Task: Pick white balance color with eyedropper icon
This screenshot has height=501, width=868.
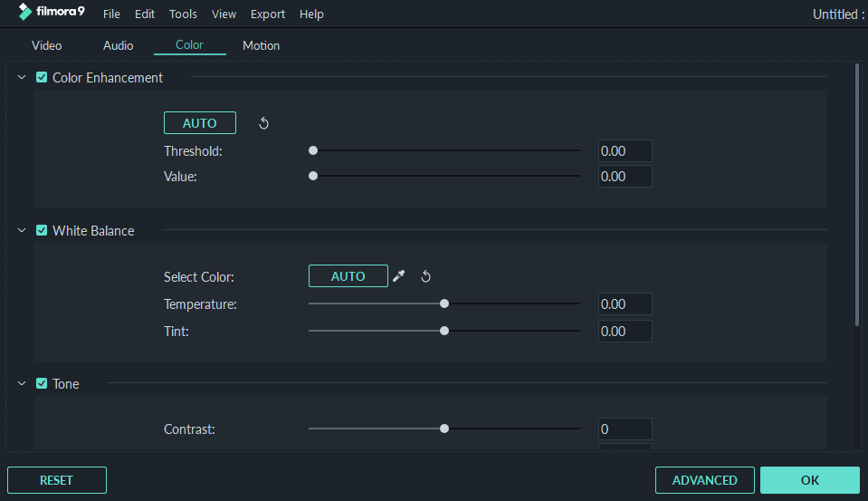Action: point(398,276)
